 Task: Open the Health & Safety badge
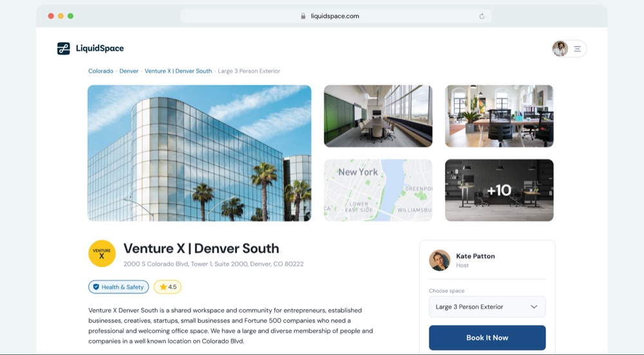tap(118, 287)
